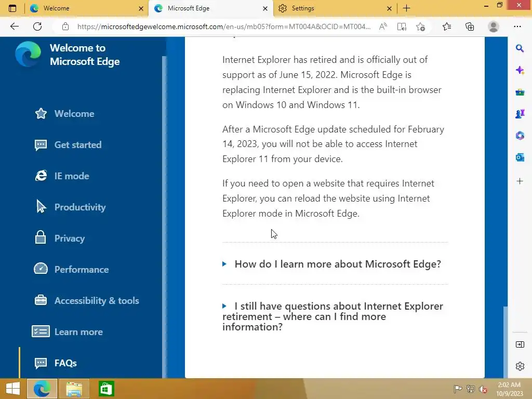Open sidebar settings gear icon
The height and width of the screenshot is (399, 532).
pos(520,366)
